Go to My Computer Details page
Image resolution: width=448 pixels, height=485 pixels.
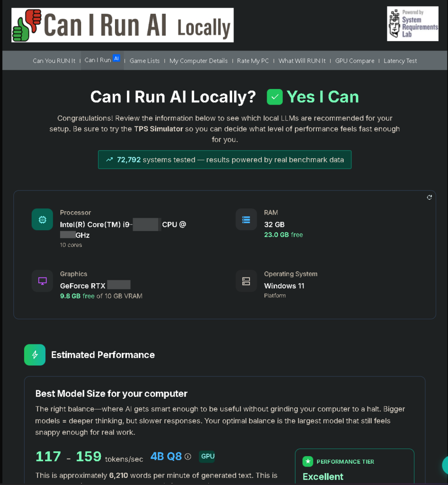pos(198,61)
